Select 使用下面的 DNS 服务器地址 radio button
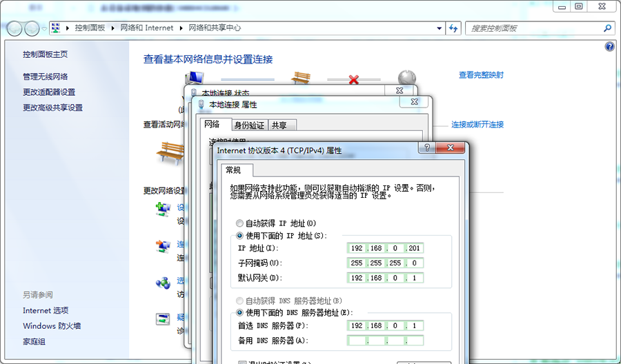This screenshot has width=621, height=364. [x=240, y=313]
